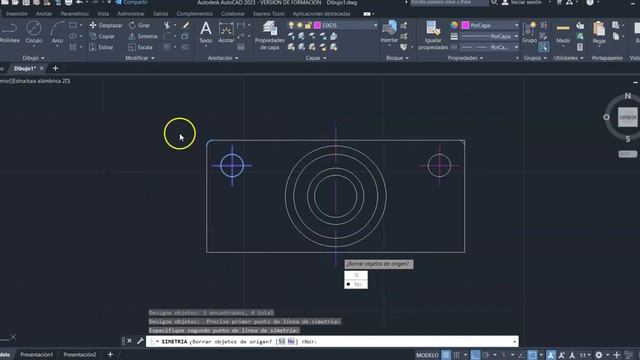Click the Igualar propiedades tool

433,36
